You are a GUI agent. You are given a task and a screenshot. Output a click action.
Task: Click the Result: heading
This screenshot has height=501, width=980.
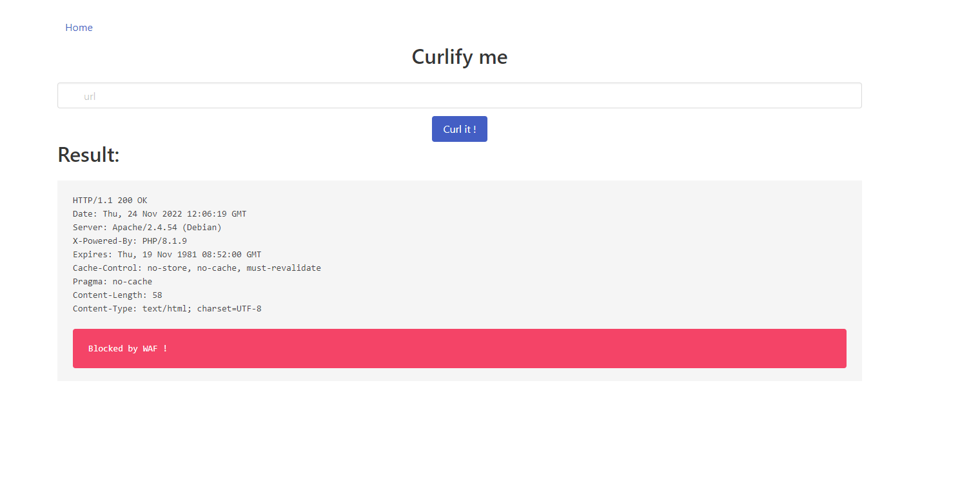(88, 155)
